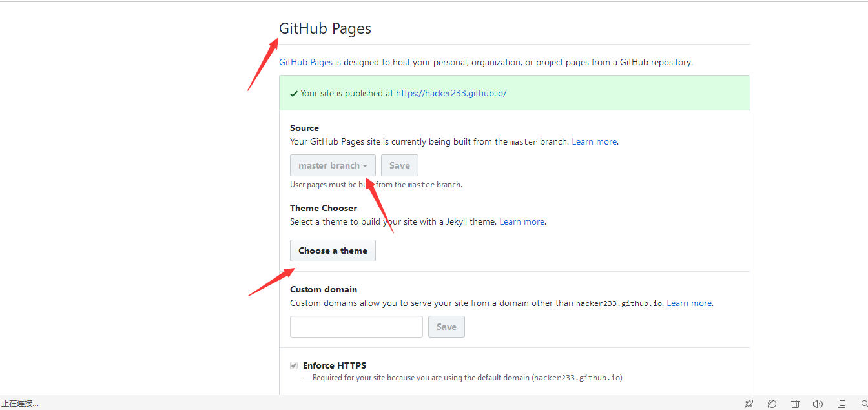Click the Enforce HTTPS label text
Image resolution: width=868 pixels, height=410 pixels.
click(335, 365)
